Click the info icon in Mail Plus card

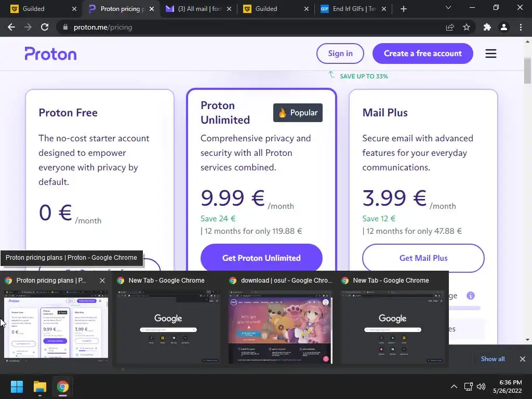pos(471,296)
